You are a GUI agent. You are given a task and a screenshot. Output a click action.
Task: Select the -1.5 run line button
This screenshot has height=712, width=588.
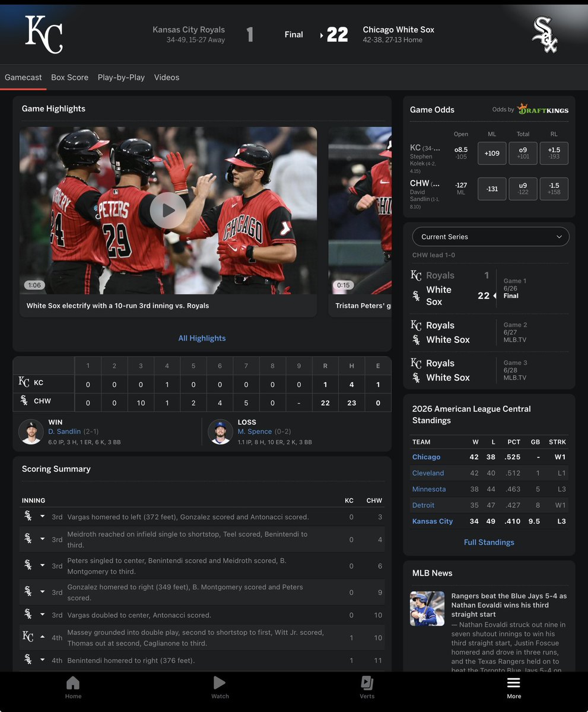pos(554,189)
